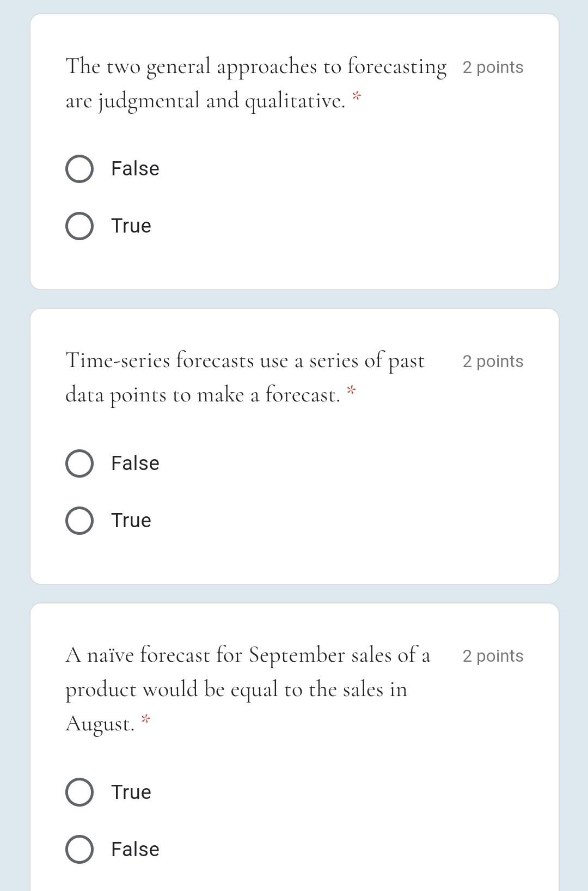This screenshot has height=891, width=588.
Task: Click the True label on the first question
Action: click(131, 225)
